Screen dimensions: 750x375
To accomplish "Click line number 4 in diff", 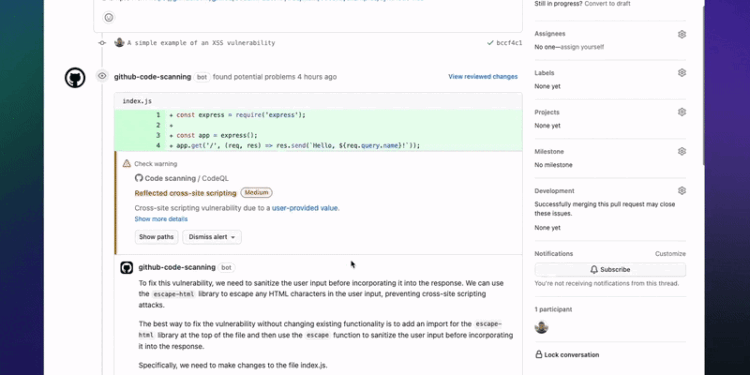I will [158, 145].
